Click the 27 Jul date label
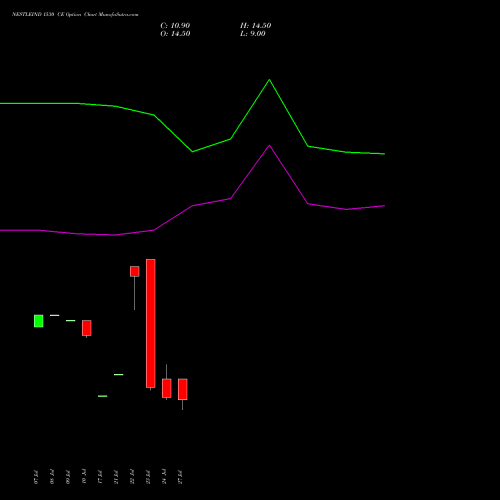This screenshot has height=500, width=500. click(x=180, y=477)
